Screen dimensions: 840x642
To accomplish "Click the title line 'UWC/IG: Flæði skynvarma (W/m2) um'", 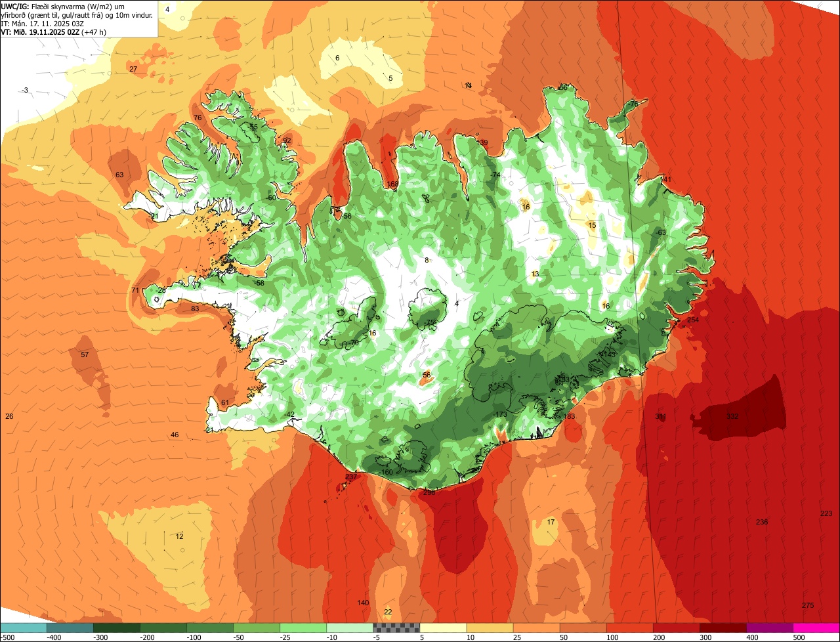I will coord(63,6).
